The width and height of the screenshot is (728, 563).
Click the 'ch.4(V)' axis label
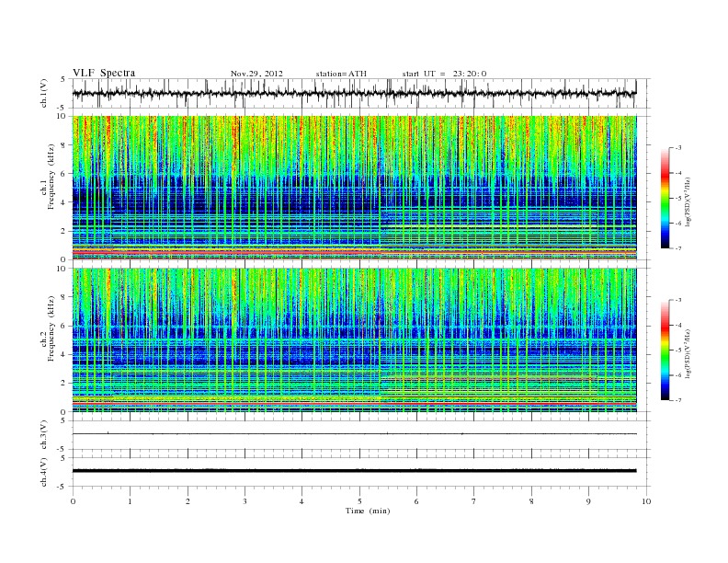[x=44, y=472]
